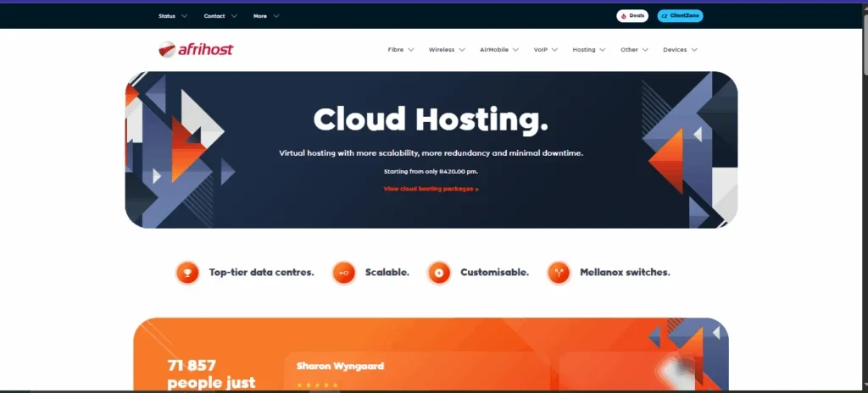Click the star rating under Sharon Wyngaard

pos(317,385)
